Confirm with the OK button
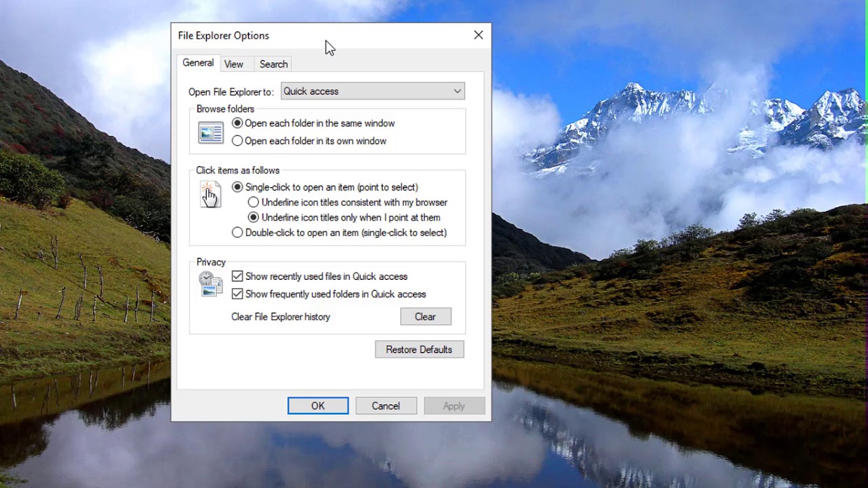 318,406
